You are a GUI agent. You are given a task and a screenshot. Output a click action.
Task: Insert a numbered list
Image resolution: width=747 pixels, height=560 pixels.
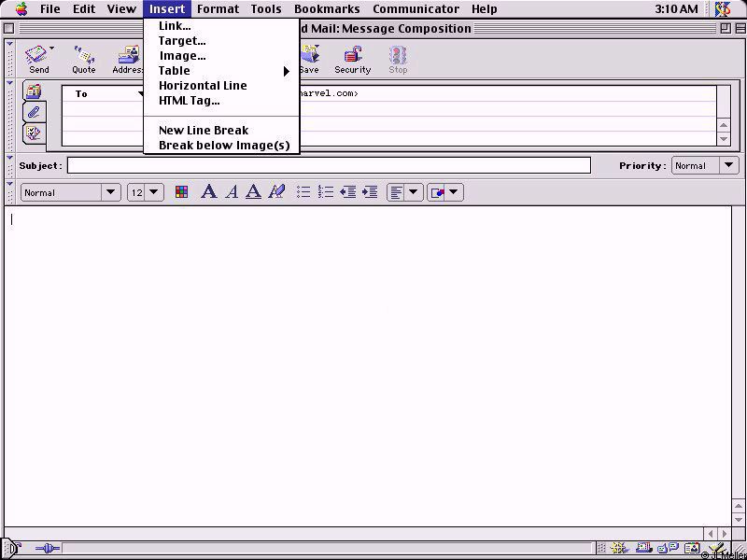coord(326,192)
